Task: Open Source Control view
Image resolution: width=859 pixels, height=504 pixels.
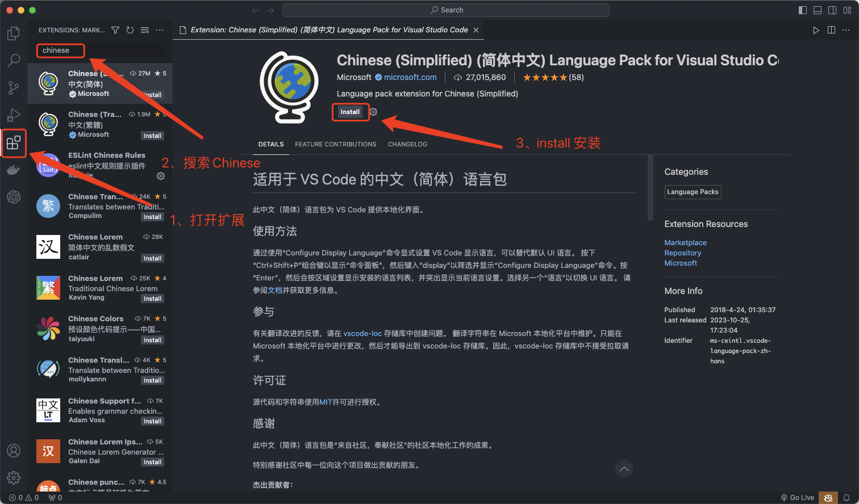Action: [x=14, y=88]
